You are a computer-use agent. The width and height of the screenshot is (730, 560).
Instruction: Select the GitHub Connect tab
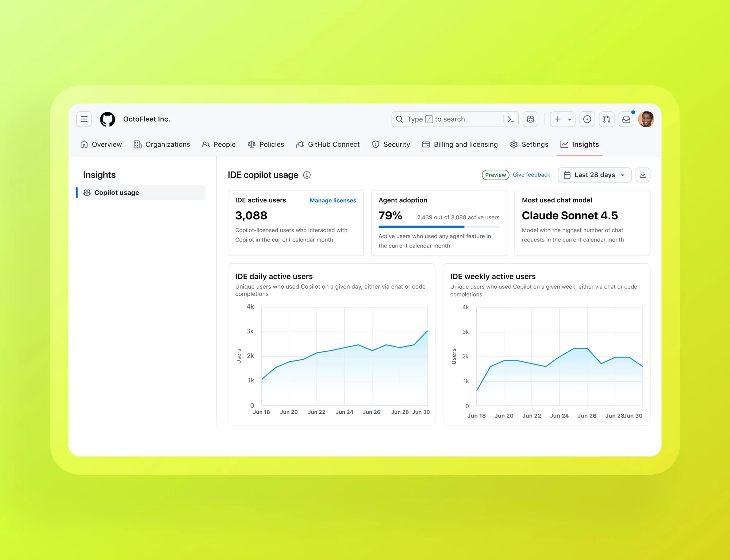click(328, 144)
